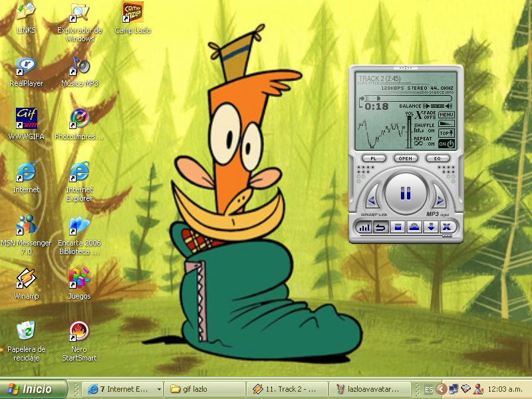Open the Inicio start menu
Image resolution: width=532 pixels, height=399 pixels.
(x=33, y=389)
